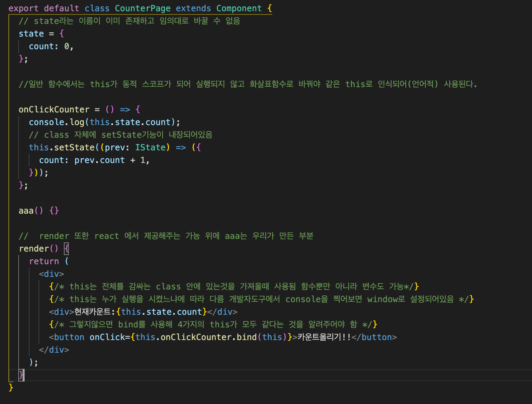
Task: Click 'log' in console.log call
Action: tap(77, 122)
